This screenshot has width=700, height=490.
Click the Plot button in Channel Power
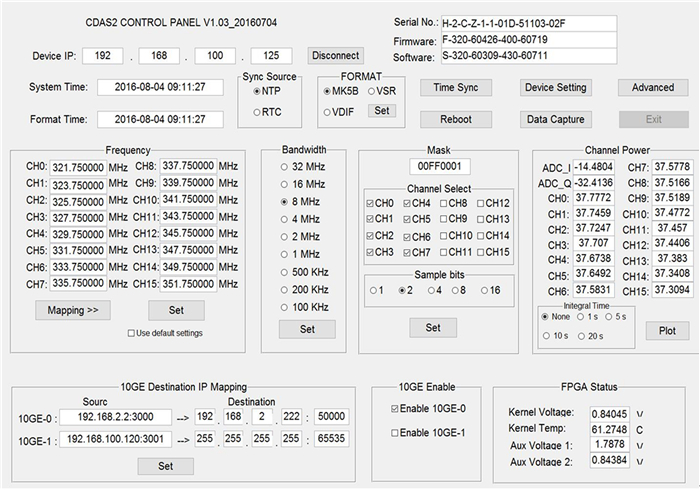point(667,331)
